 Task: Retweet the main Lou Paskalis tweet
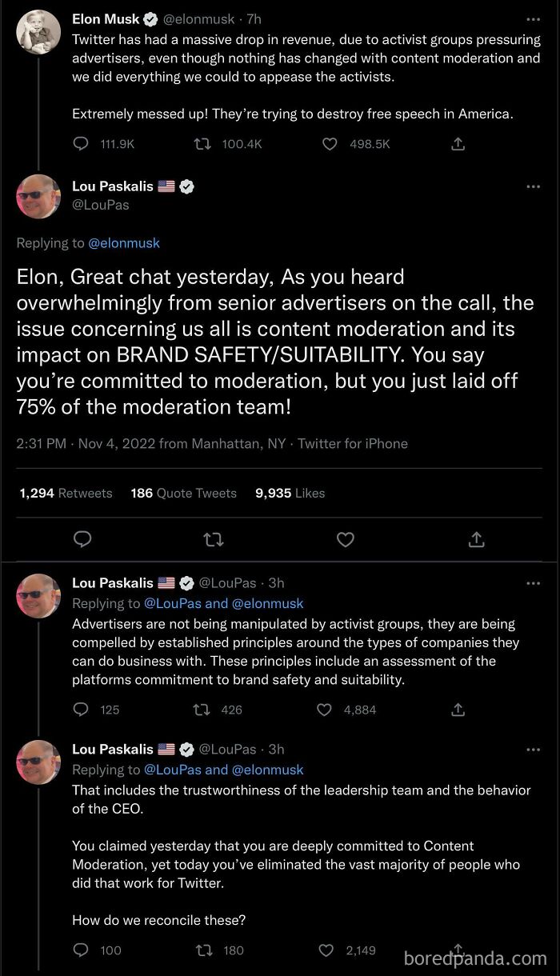(214, 540)
